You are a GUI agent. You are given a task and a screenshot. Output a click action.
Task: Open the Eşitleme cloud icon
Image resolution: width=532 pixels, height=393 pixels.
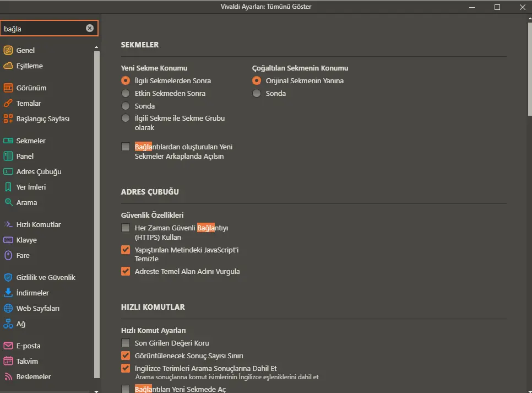[x=8, y=66]
